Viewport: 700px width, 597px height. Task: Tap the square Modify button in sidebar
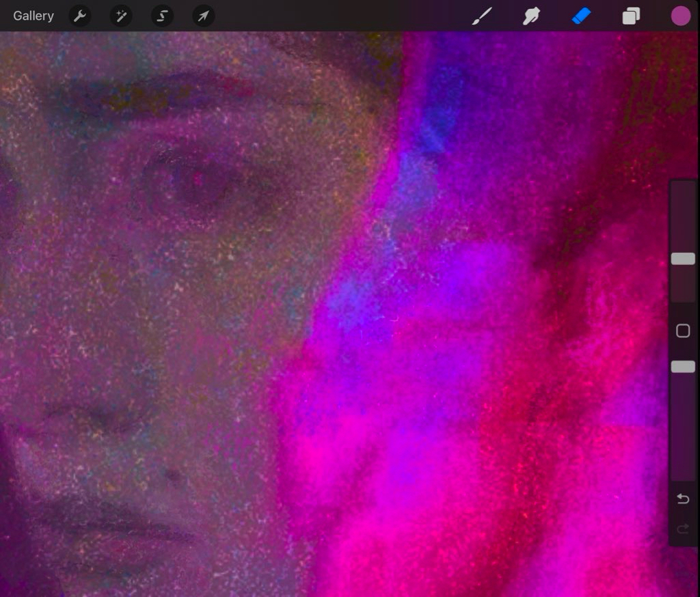[682, 331]
